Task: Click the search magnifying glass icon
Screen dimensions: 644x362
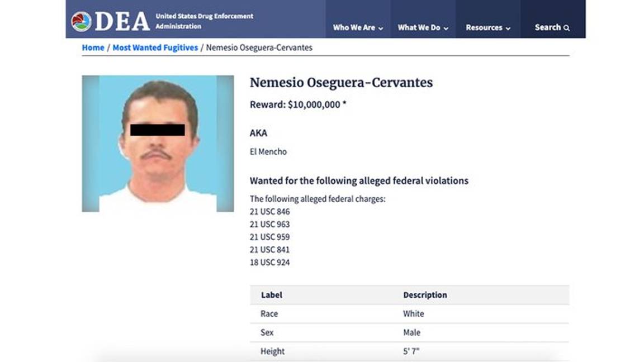Action: (567, 27)
